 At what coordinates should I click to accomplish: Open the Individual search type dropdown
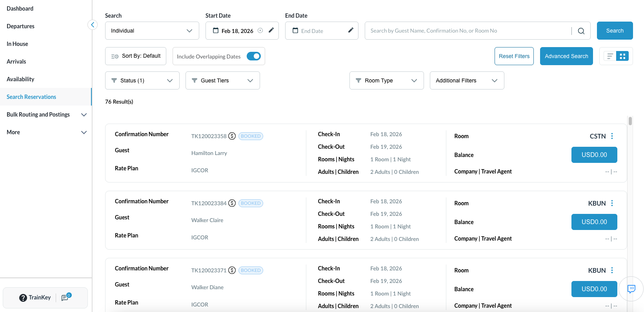coord(152,31)
